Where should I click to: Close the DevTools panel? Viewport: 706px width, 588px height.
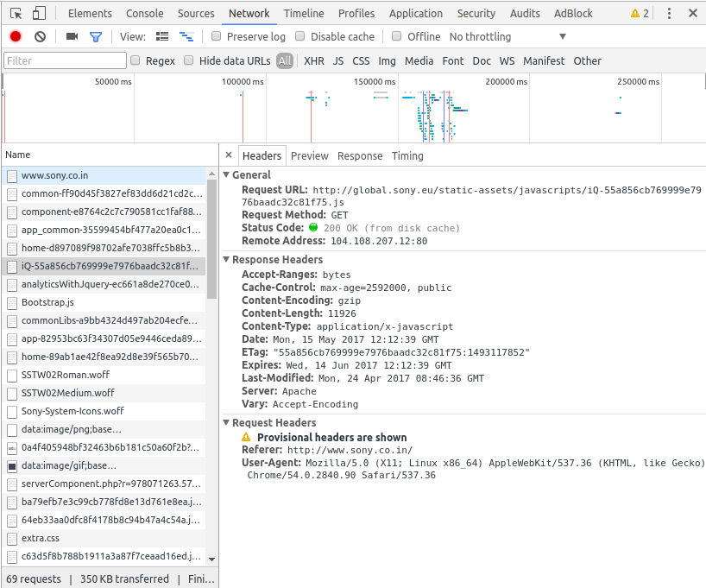pos(693,13)
